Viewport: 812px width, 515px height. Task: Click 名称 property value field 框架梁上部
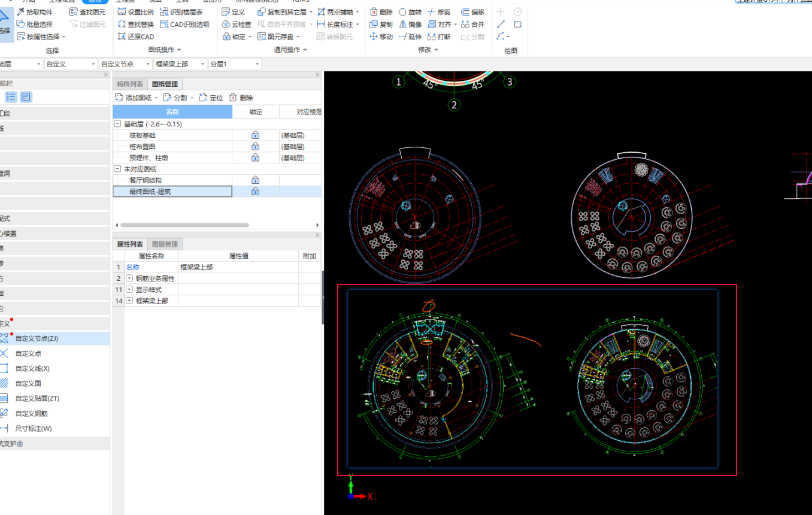[x=238, y=267]
